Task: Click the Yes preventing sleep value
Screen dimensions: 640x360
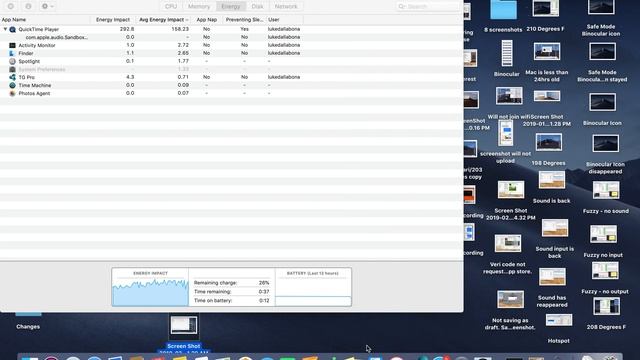Action: (244, 29)
